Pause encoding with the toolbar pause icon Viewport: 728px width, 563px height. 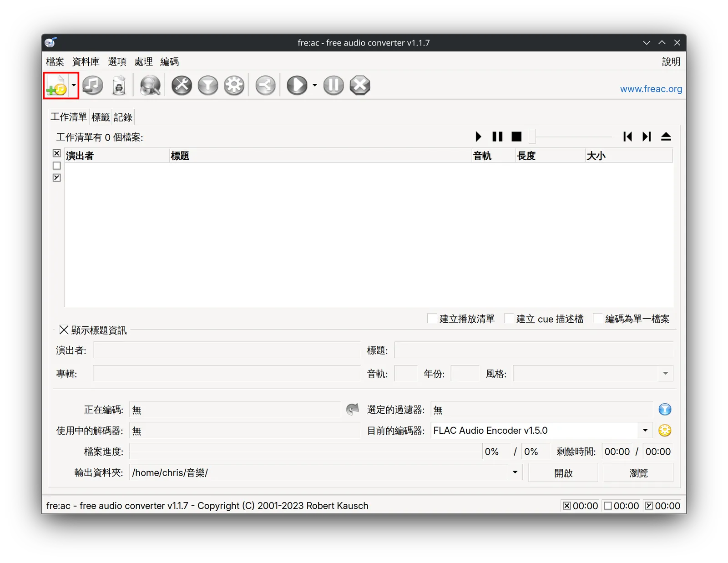[334, 86]
